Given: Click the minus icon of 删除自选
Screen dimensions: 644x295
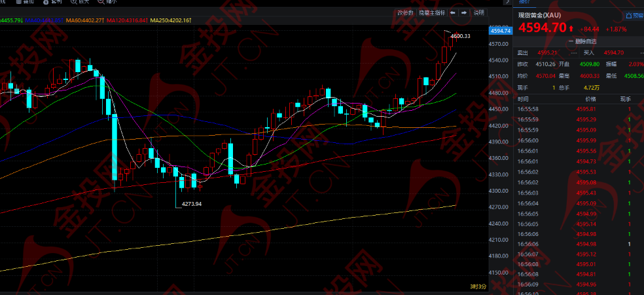Looking at the screenshot, I should click(571, 41).
